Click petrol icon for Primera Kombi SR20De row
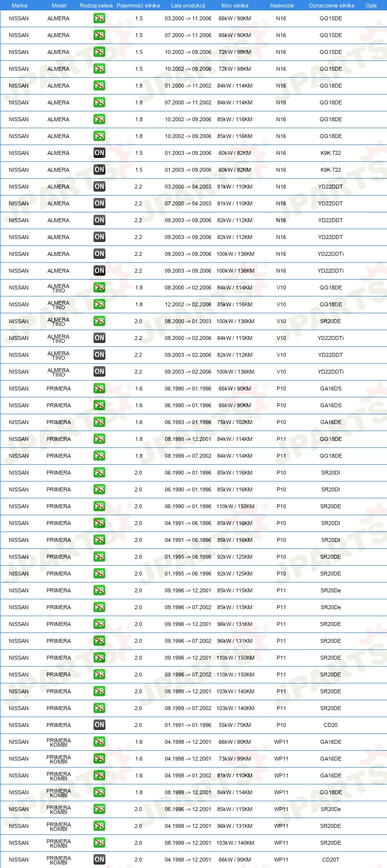Screen dimensions: 387x868 pyautogui.click(x=99, y=809)
